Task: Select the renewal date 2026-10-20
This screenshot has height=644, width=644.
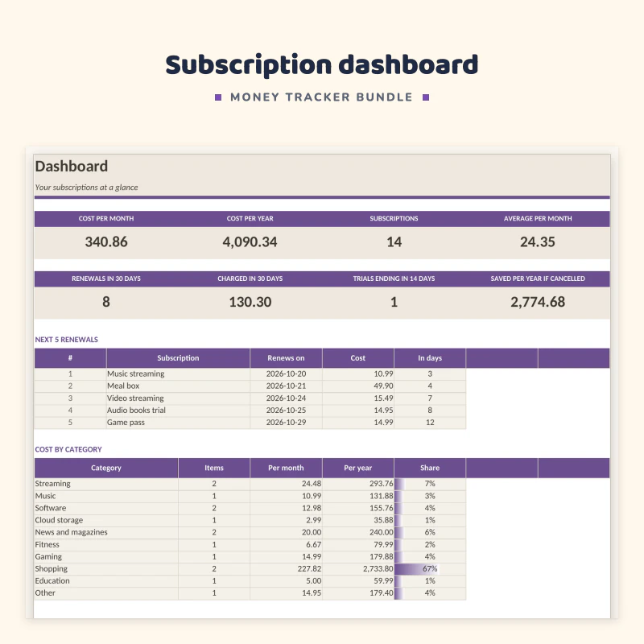Action: [286, 374]
